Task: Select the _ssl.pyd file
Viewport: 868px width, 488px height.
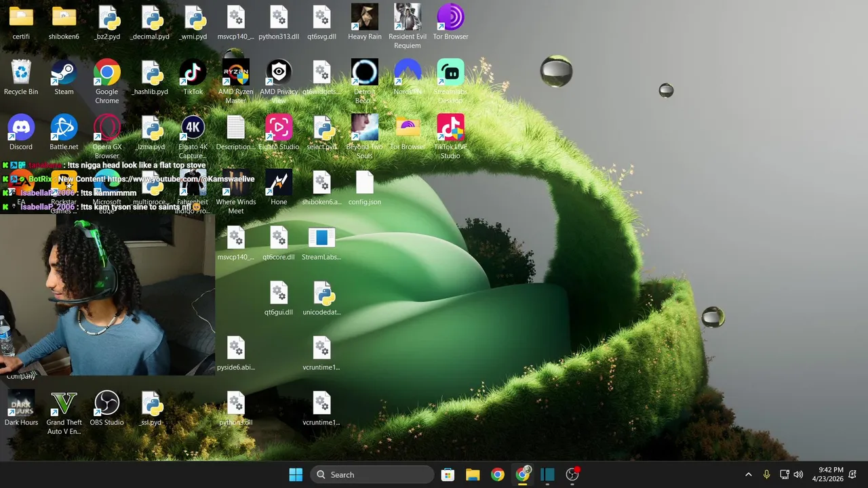Action: click(150, 408)
